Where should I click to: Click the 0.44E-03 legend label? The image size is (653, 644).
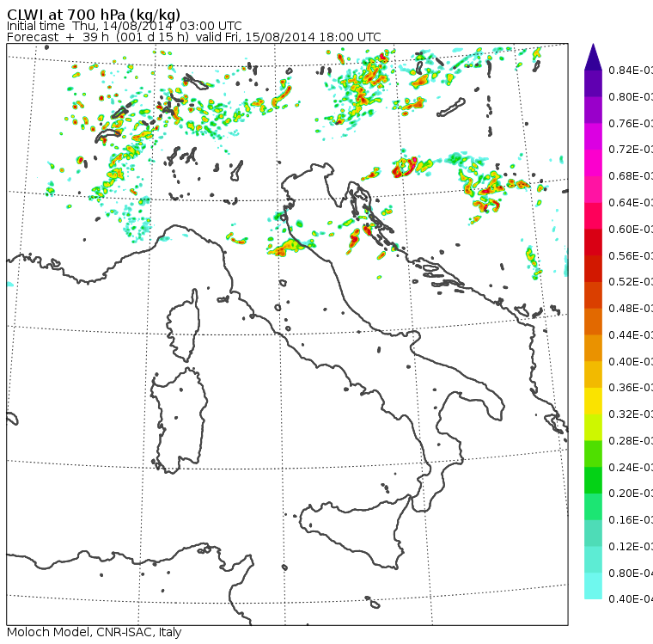[x=631, y=335]
